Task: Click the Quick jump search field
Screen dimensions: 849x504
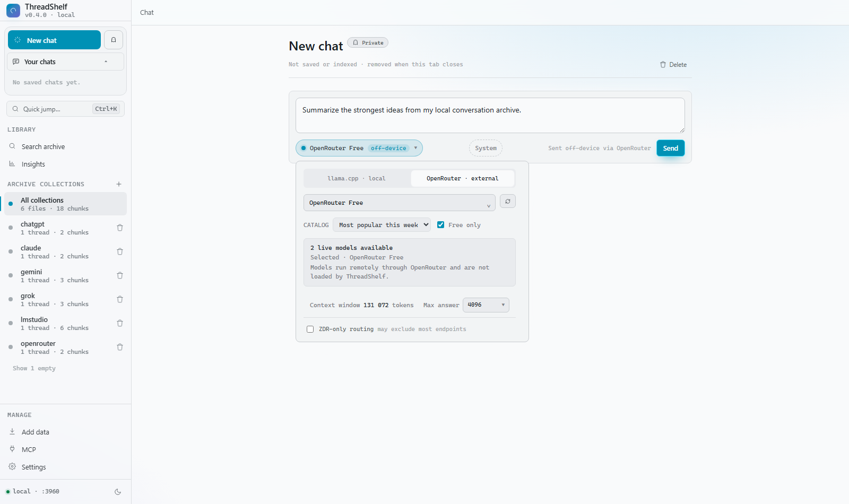Action: 65,109
